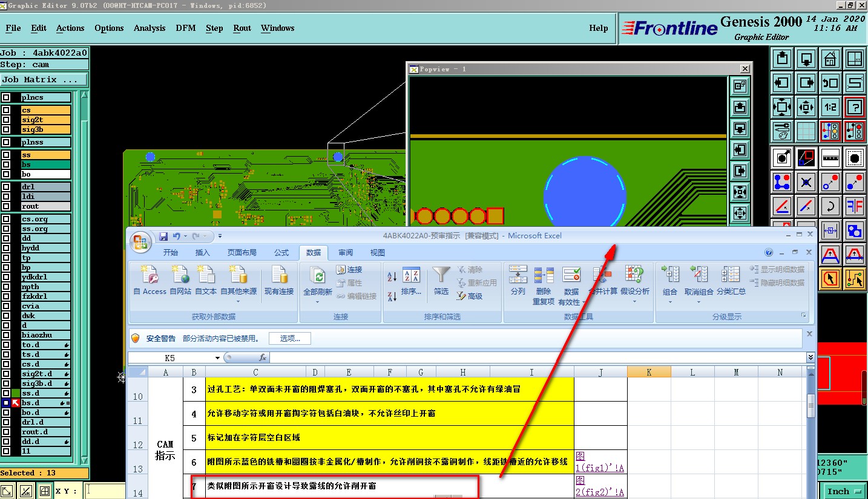Open the 全部刷新 dropdown arrow

tap(317, 301)
